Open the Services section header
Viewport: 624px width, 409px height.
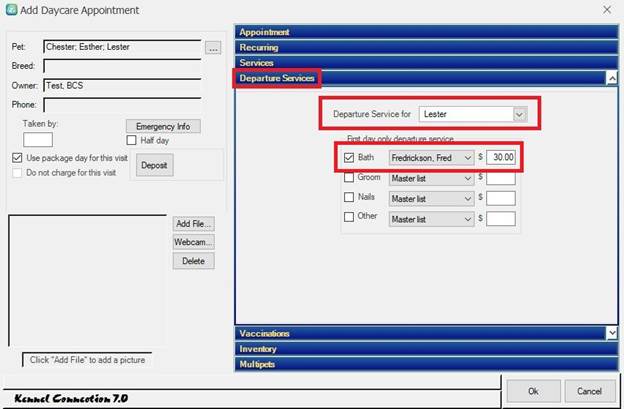pyautogui.click(x=426, y=63)
